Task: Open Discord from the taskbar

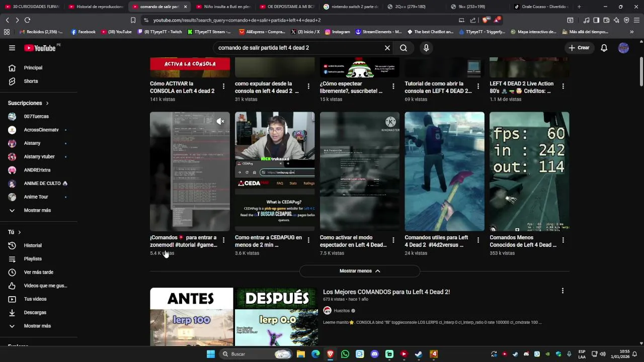Action: (x=374, y=354)
